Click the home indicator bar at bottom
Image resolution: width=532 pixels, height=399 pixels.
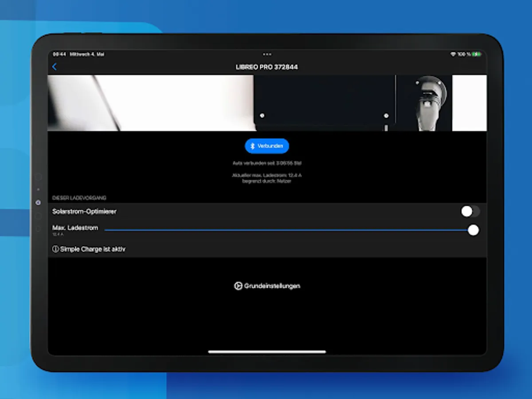(267, 352)
